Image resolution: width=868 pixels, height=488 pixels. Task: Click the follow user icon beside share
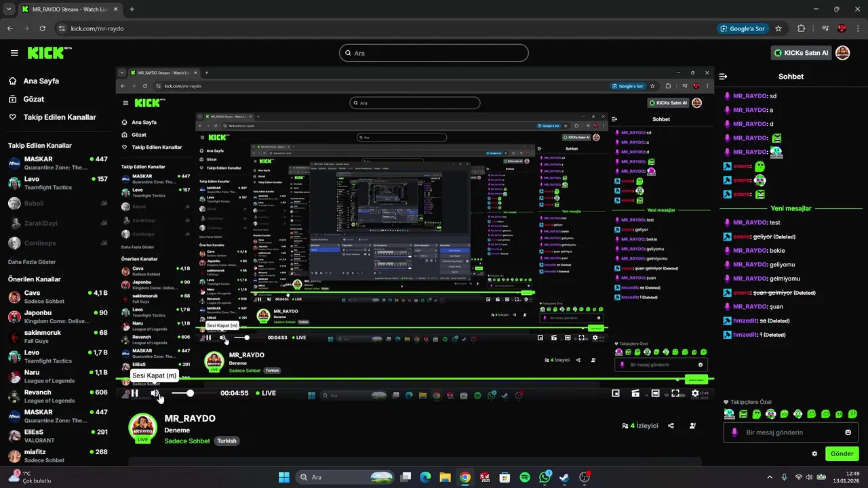[692, 426]
